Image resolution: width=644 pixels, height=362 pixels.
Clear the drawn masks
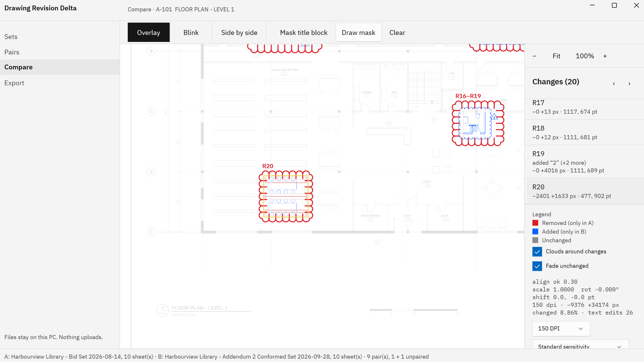pos(397,33)
